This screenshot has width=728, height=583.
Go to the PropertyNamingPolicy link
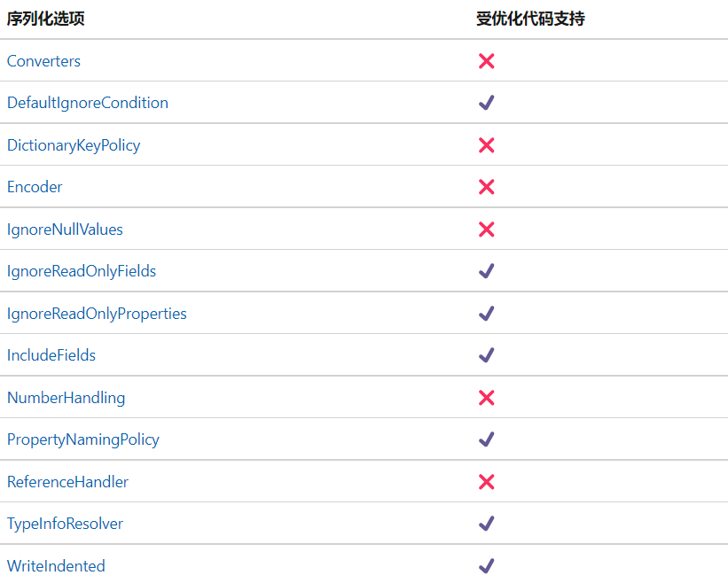pos(82,439)
